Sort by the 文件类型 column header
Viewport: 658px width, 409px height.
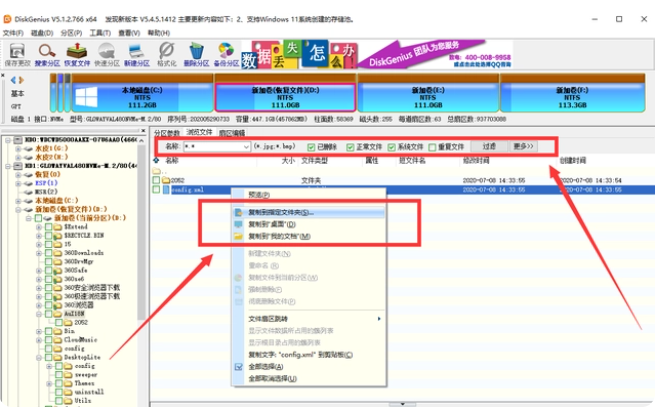[314, 161]
